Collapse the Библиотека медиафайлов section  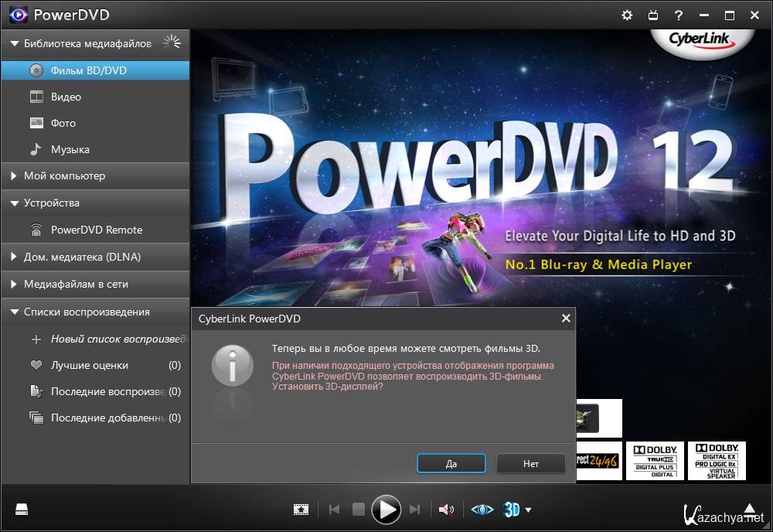click(x=14, y=44)
